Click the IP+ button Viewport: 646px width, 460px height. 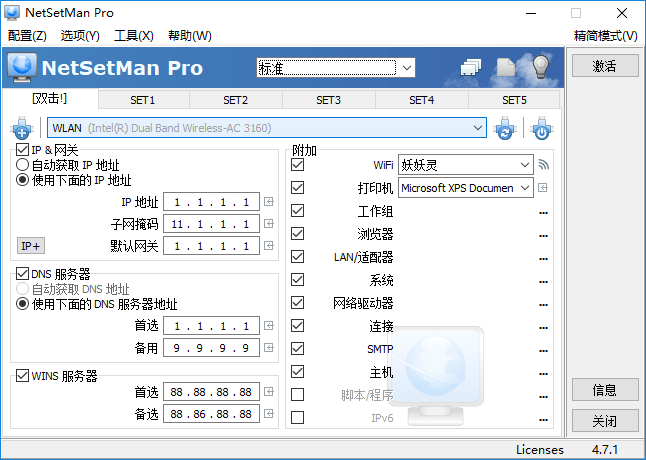coord(30,246)
